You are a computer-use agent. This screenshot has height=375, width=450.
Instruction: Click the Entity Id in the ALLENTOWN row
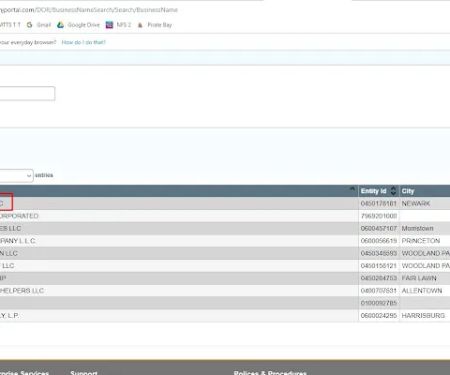pos(379,291)
